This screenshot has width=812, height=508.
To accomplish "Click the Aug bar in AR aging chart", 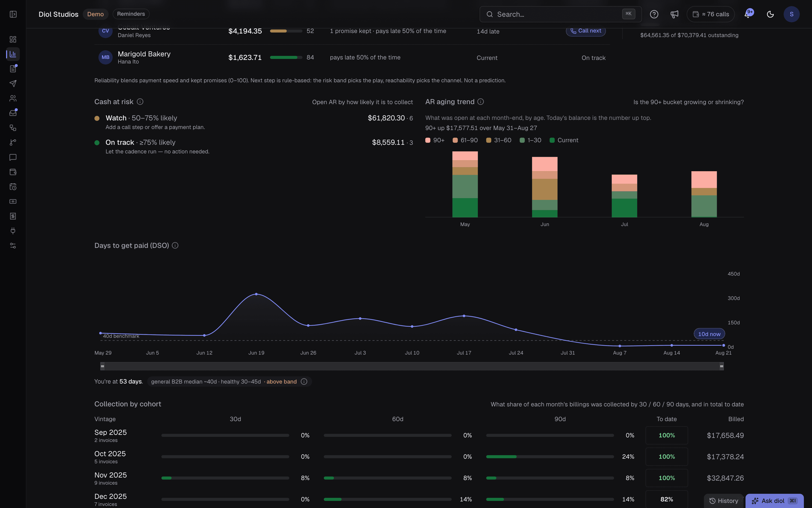I will [704, 194].
